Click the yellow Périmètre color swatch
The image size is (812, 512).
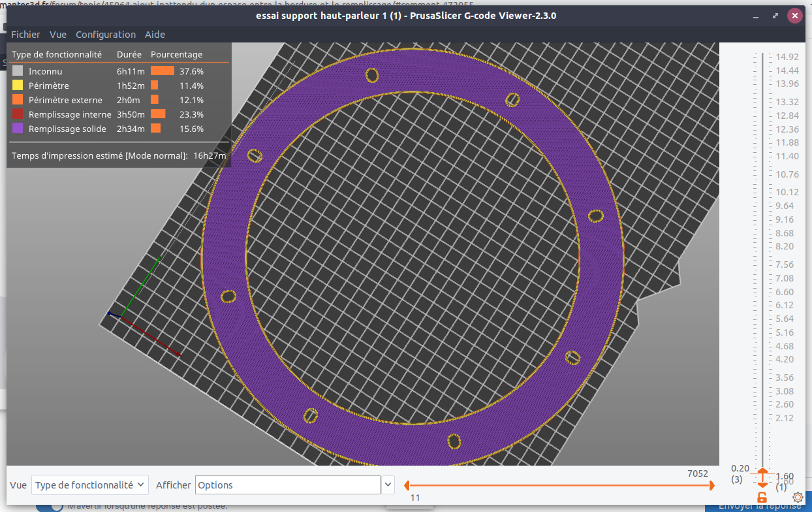pos(18,86)
